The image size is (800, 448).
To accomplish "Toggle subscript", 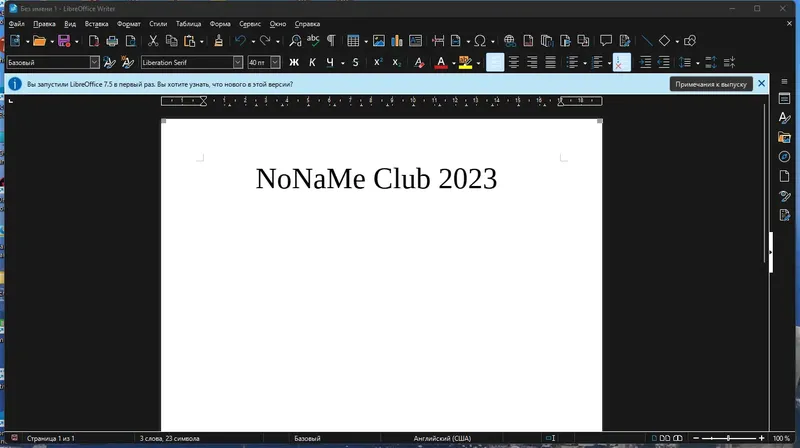I will [396, 62].
